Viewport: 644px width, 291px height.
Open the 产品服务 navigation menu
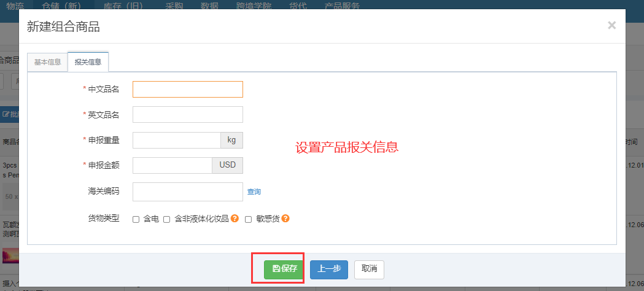pyautogui.click(x=342, y=6)
